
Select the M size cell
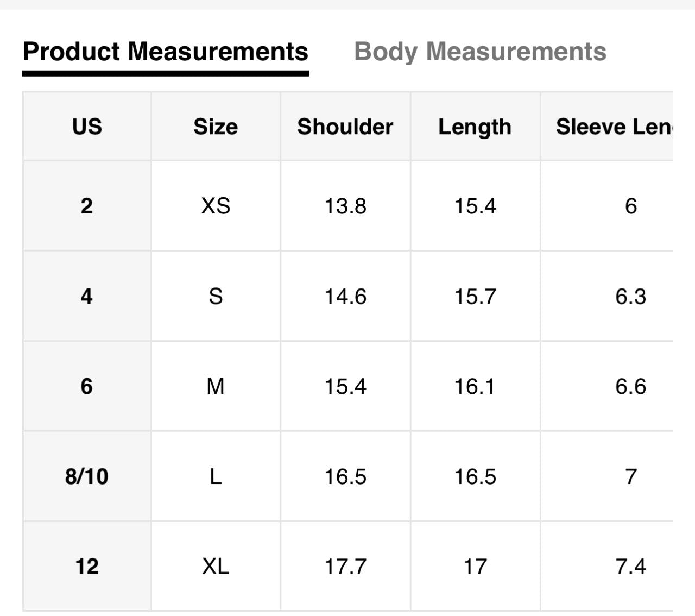[x=216, y=386]
